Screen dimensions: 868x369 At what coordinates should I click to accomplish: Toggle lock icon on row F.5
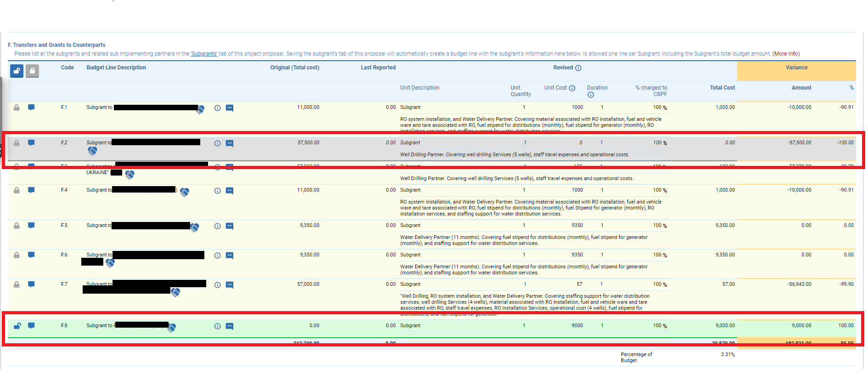click(17, 226)
